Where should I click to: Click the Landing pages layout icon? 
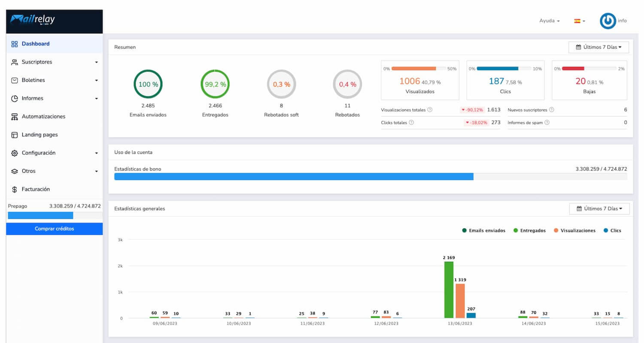tap(14, 135)
